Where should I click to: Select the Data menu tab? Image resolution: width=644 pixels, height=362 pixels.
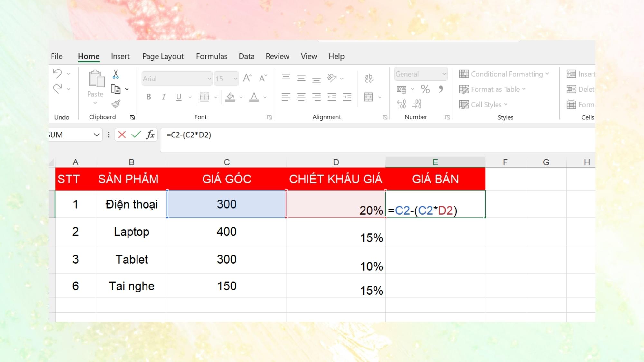point(247,56)
